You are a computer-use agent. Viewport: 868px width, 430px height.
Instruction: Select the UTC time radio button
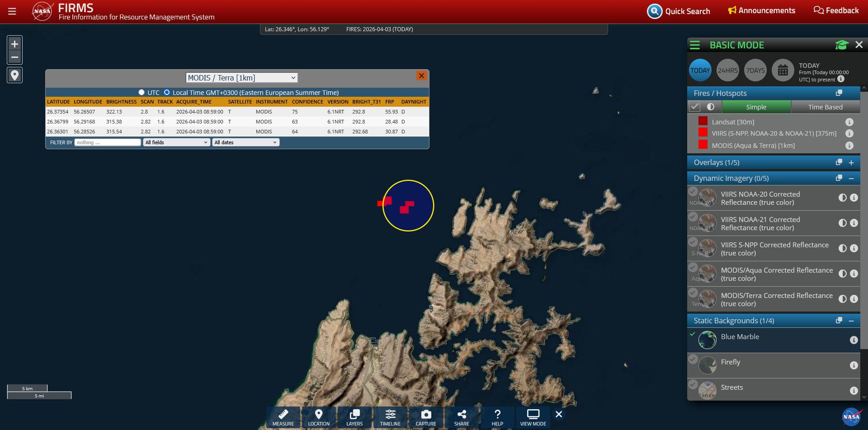142,92
